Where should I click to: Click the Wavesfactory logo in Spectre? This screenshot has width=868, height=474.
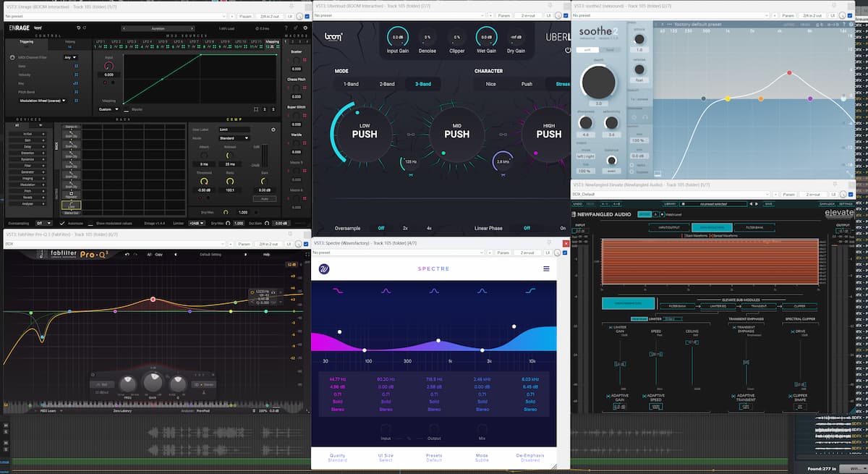coord(323,268)
